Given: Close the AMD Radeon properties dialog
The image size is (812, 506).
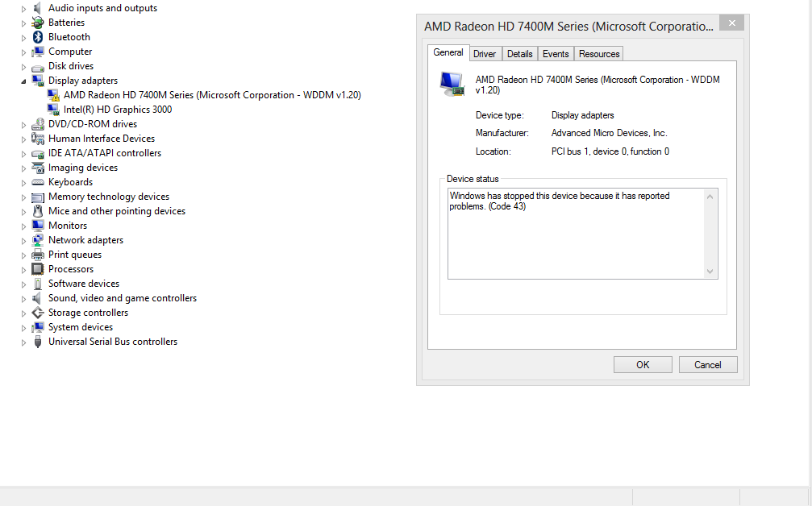Looking at the screenshot, I should [731, 23].
